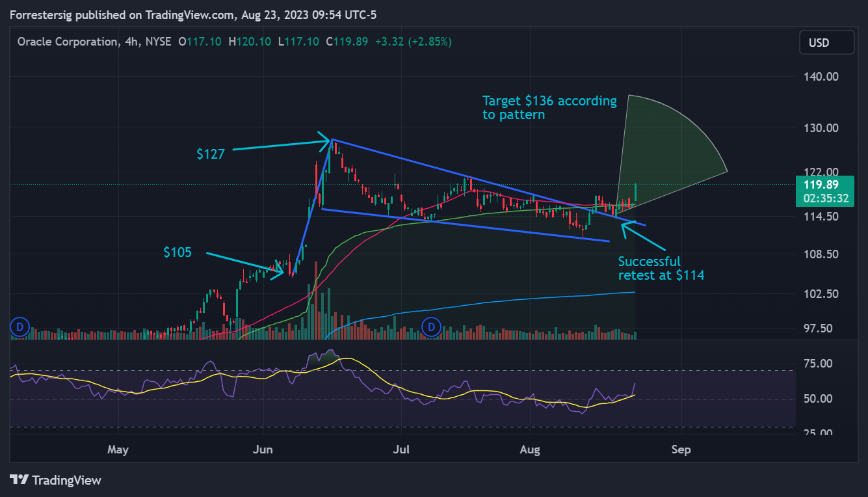Click the close value C119.89

point(347,42)
